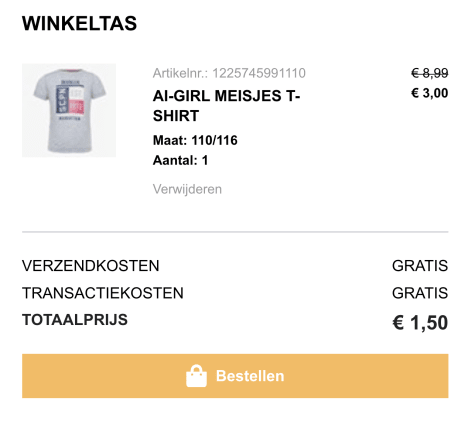Remove item via Verwijderen link
Screen dimensions: 475x424
(x=187, y=189)
